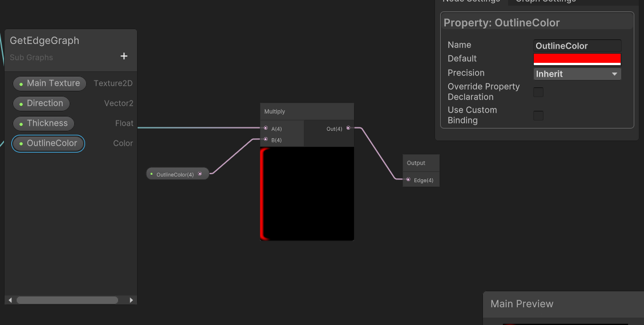Click the blackboard horizontal scrollbar
The height and width of the screenshot is (325, 644).
(67, 300)
